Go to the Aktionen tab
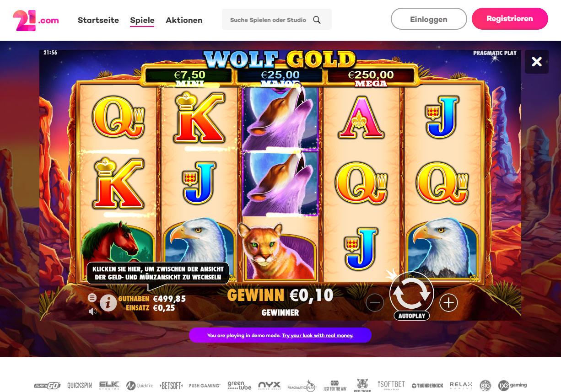Image resolution: width=561 pixels, height=392 pixels. click(184, 20)
